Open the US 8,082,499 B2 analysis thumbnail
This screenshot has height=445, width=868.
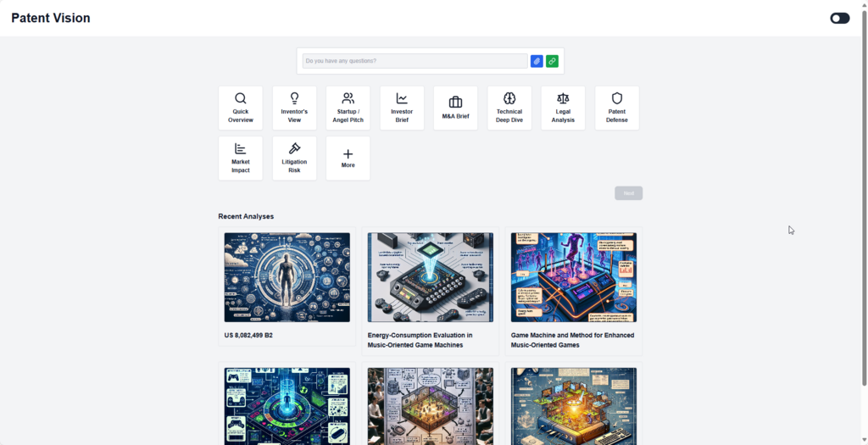[287, 277]
